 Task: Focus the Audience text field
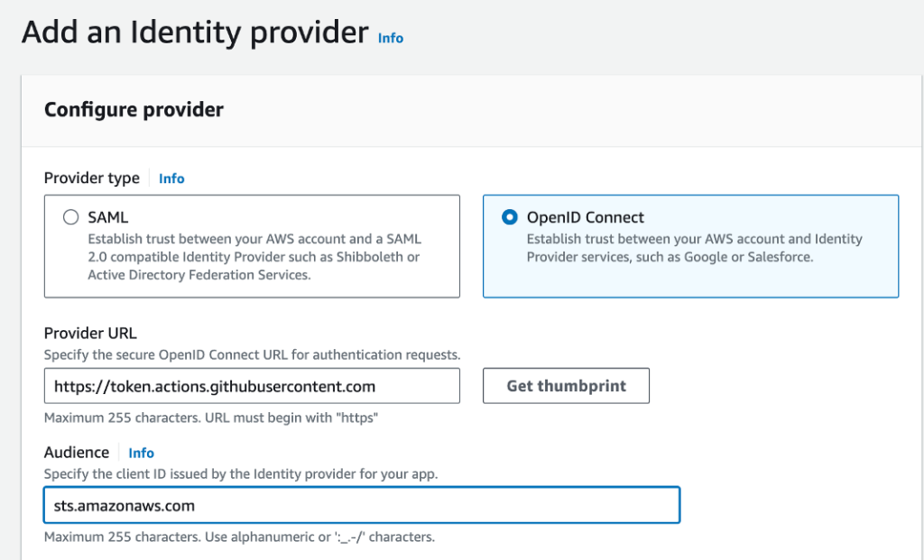[361, 505]
